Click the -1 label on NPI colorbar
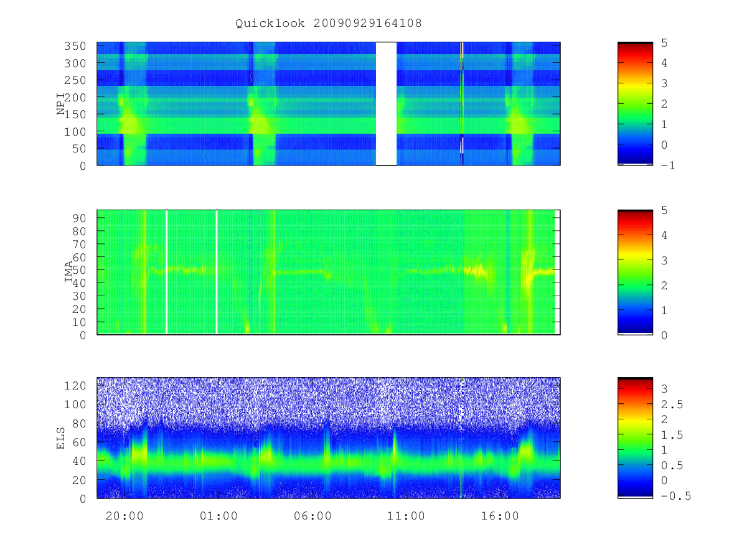 [x=667, y=166]
